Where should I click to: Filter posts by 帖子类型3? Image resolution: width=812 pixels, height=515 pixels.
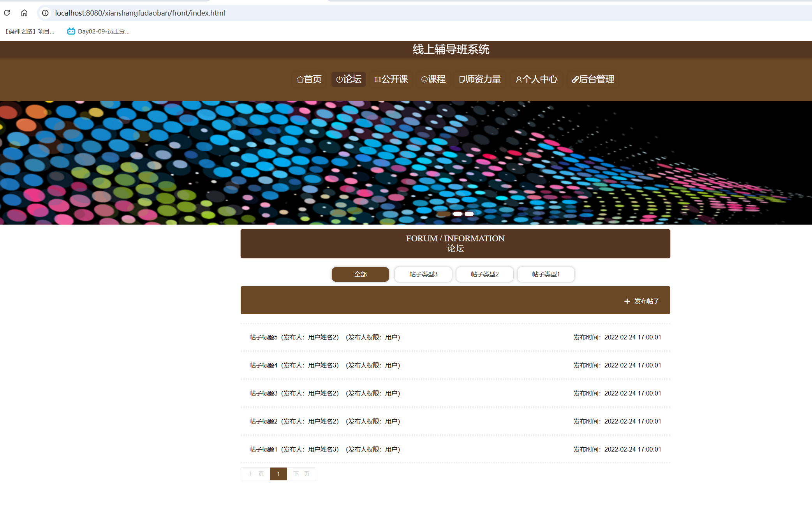[423, 274]
